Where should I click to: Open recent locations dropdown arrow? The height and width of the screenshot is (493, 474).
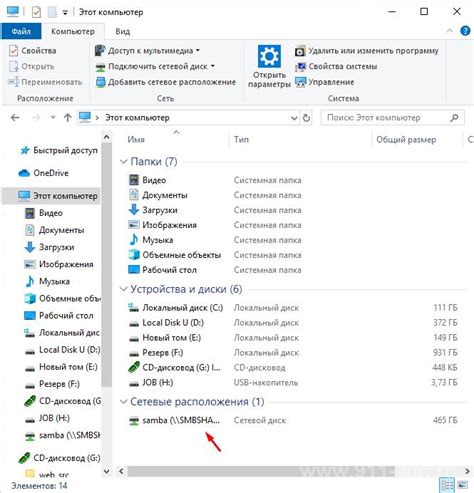53,117
